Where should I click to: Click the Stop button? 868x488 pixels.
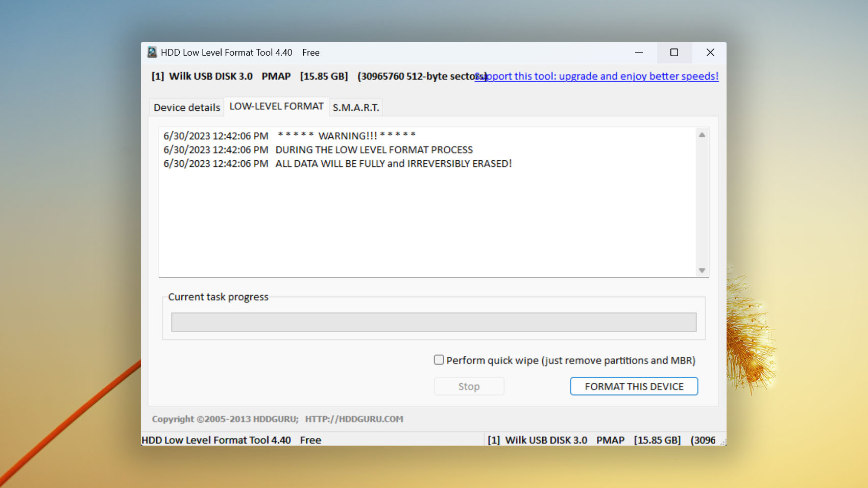469,386
